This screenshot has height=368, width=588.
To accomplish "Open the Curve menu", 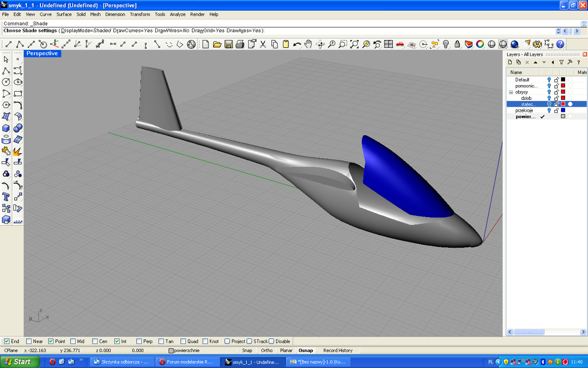I will point(45,14).
